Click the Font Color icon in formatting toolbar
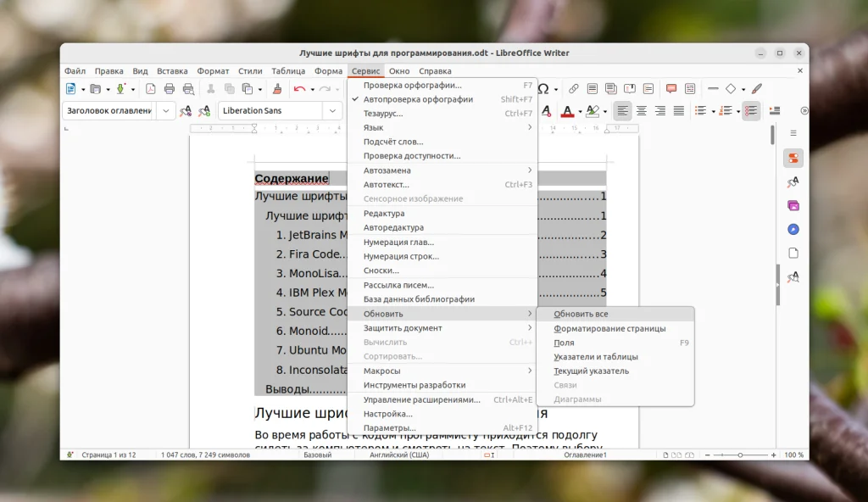 pyautogui.click(x=568, y=111)
